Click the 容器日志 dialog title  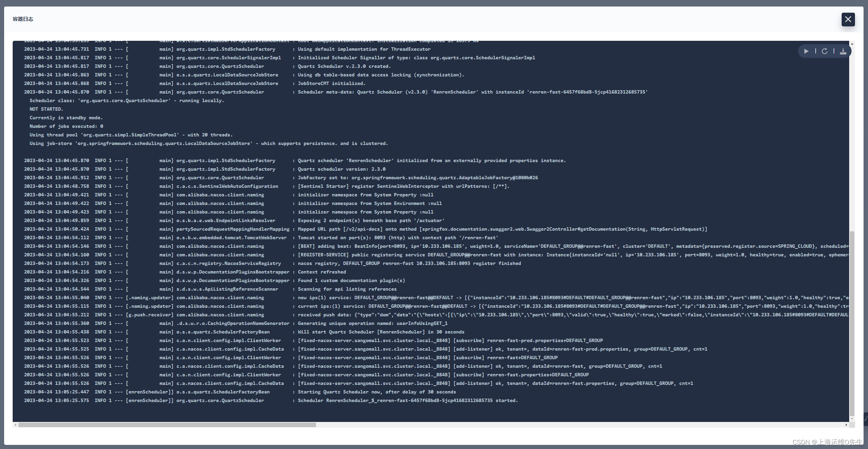(23, 19)
